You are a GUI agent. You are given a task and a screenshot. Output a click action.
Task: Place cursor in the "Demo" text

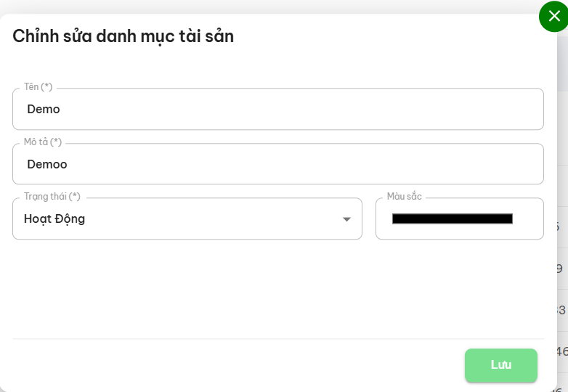click(x=44, y=110)
